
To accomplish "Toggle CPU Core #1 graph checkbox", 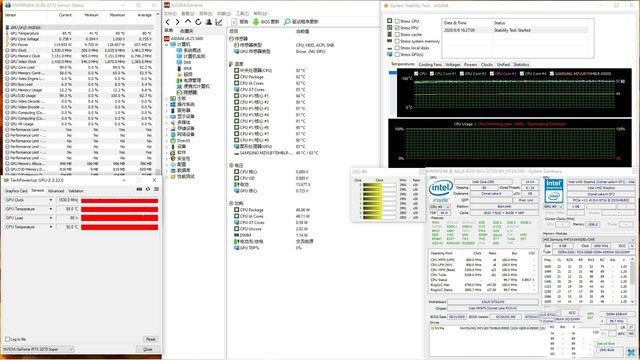I will click(432, 73).
